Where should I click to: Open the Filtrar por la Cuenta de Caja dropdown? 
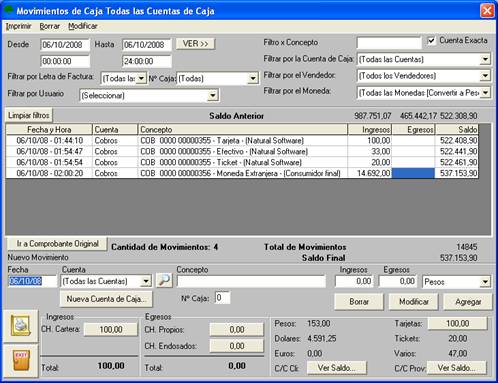point(485,59)
